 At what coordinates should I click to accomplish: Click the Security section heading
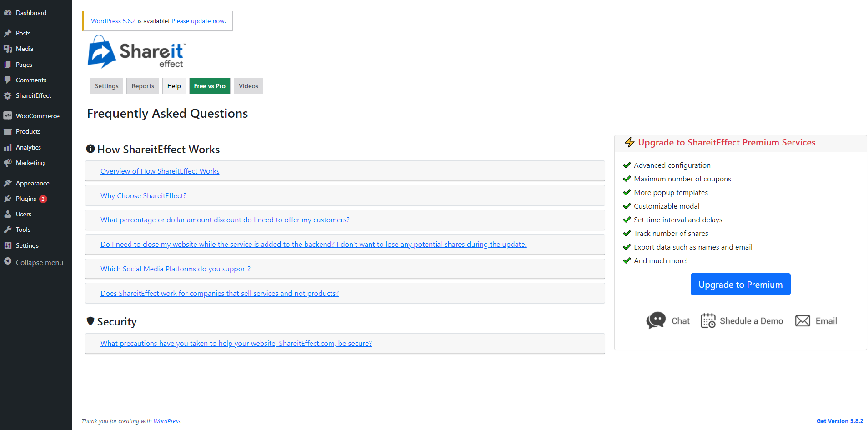click(x=117, y=321)
